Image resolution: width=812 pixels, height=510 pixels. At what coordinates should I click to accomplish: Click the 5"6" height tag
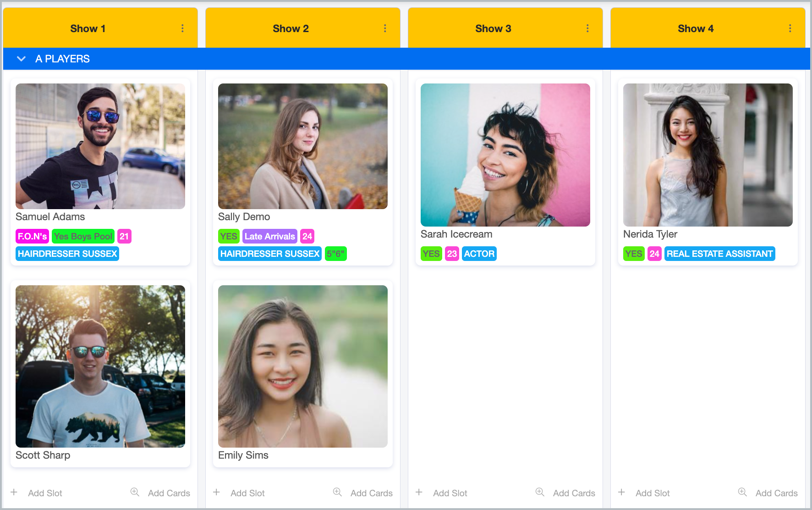[x=336, y=254]
